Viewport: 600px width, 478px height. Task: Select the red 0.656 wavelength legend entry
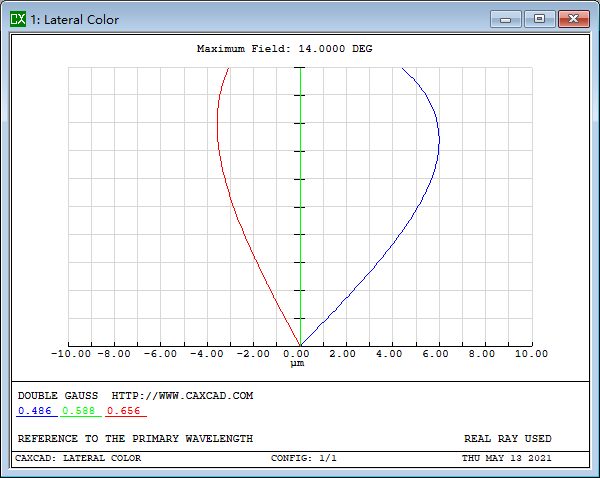(124, 411)
